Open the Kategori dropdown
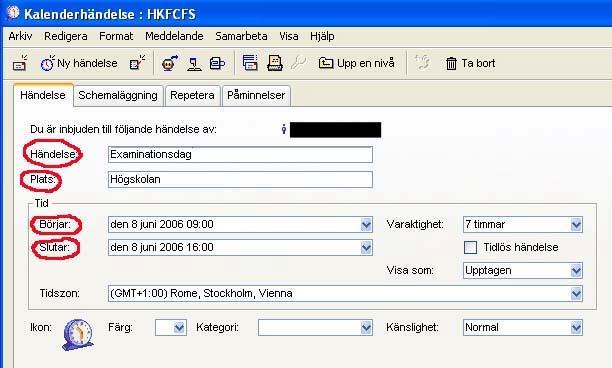The image size is (612, 368). click(x=366, y=328)
